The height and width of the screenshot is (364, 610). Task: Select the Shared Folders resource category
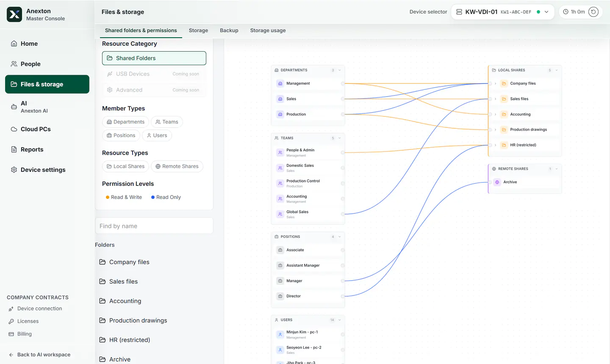[x=154, y=58]
